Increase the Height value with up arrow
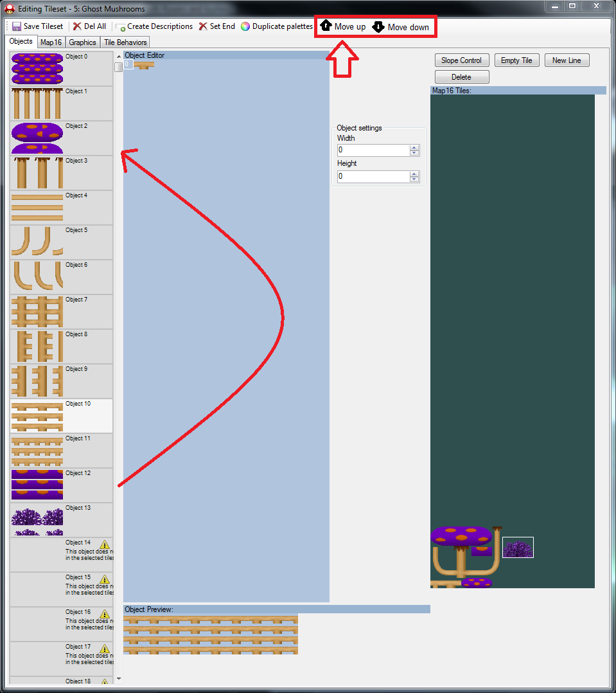The width and height of the screenshot is (616, 693). pos(414,174)
